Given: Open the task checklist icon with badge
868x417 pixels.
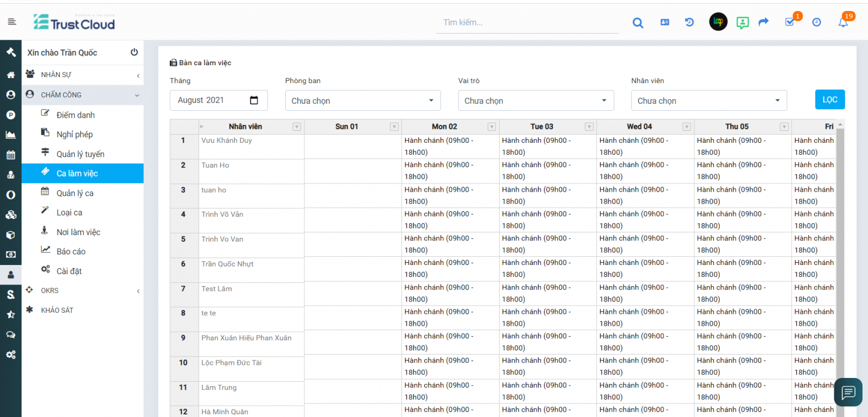Looking at the screenshot, I should tap(790, 22).
